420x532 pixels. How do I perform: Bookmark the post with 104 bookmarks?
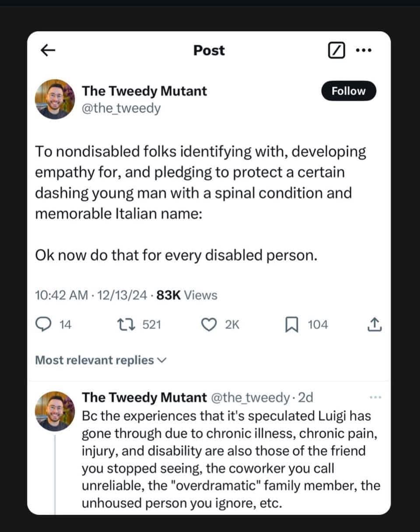point(291,324)
